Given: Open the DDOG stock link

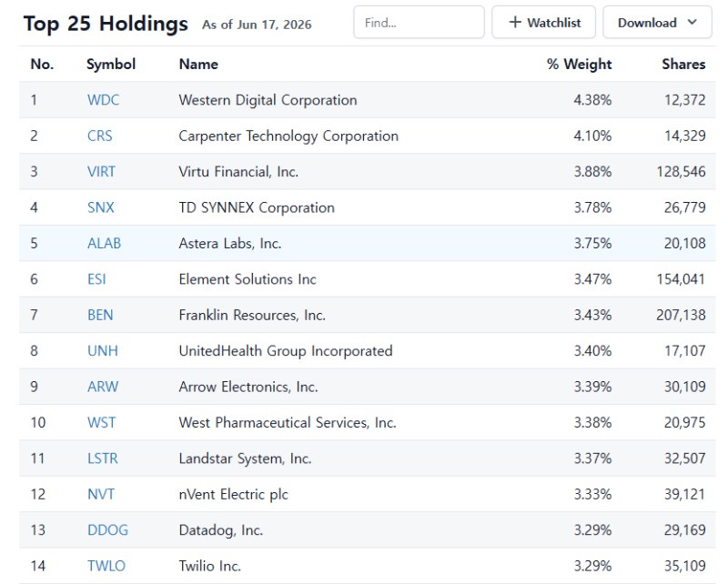Looking at the screenshot, I should click(107, 529).
